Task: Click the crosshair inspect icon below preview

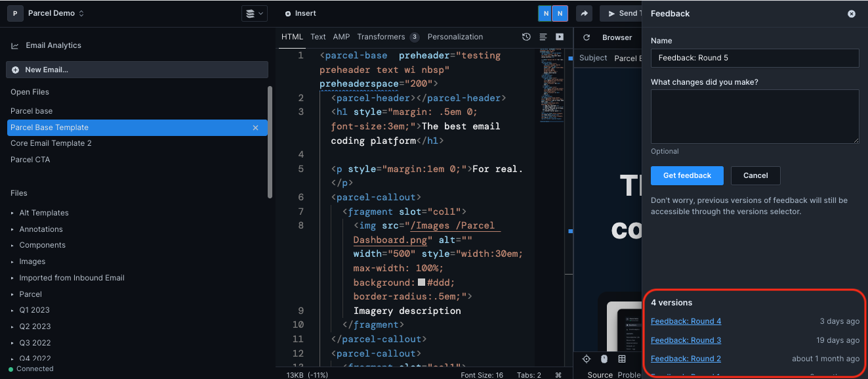Action: (587, 359)
